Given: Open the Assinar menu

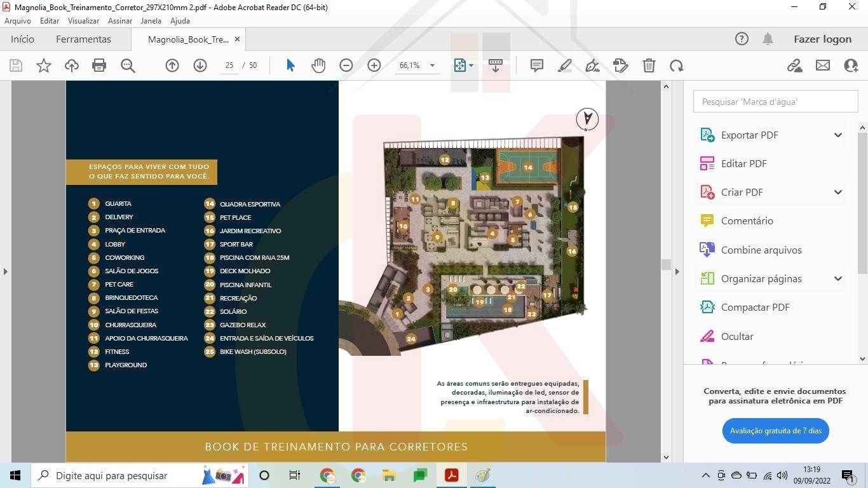Looking at the screenshot, I should (x=120, y=21).
